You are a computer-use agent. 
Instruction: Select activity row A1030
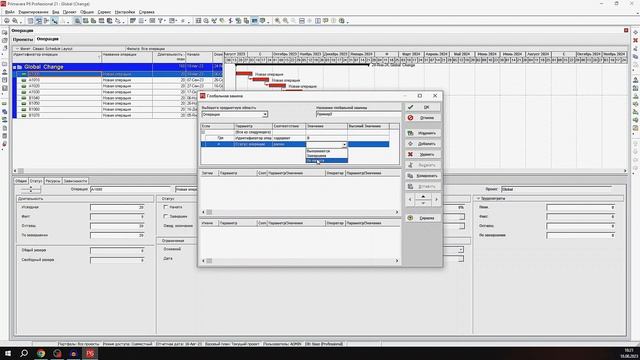pos(118,92)
